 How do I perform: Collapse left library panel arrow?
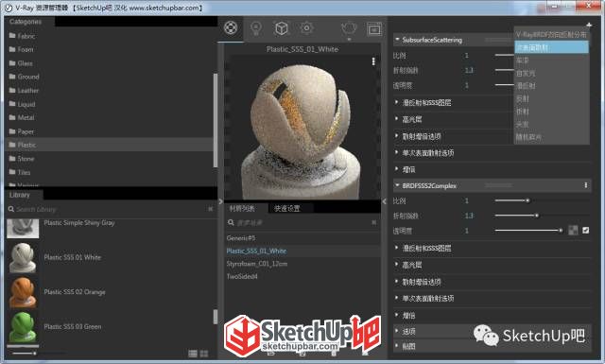pyautogui.click(x=220, y=201)
